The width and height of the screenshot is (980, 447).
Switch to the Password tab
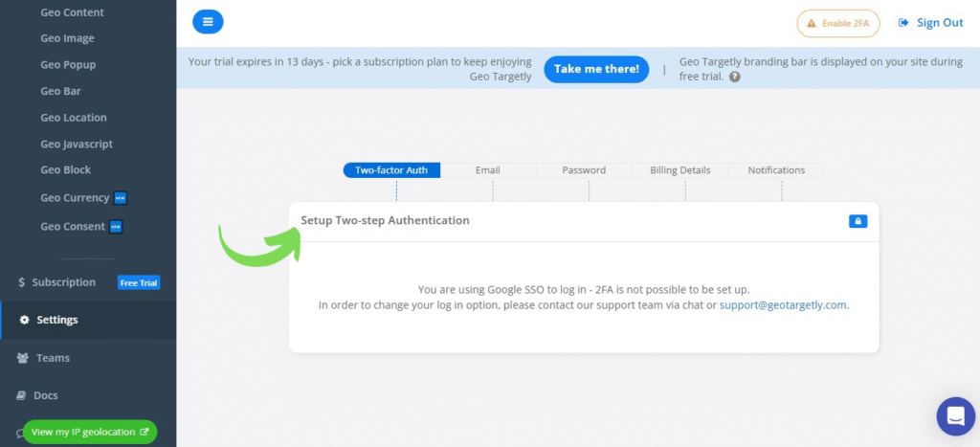pyautogui.click(x=584, y=170)
